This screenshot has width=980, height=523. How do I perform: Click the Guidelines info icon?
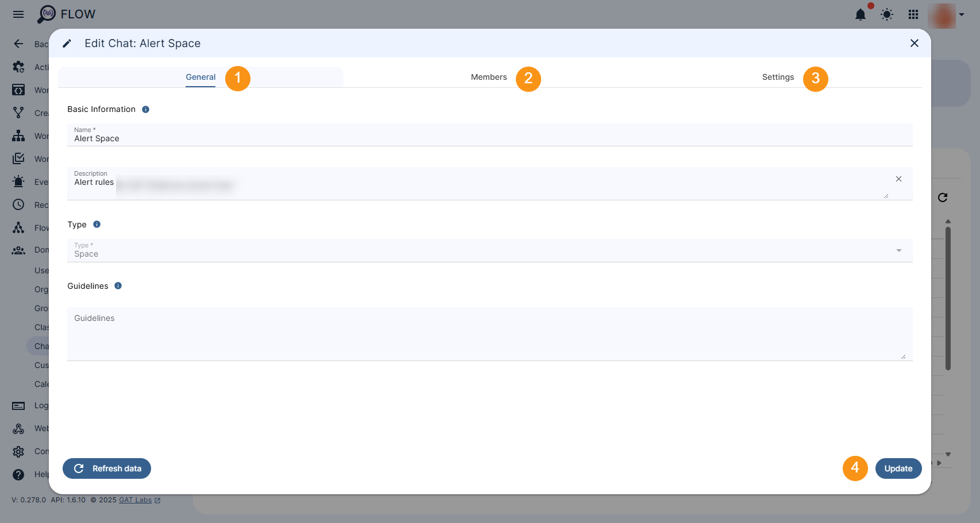coord(118,285)
